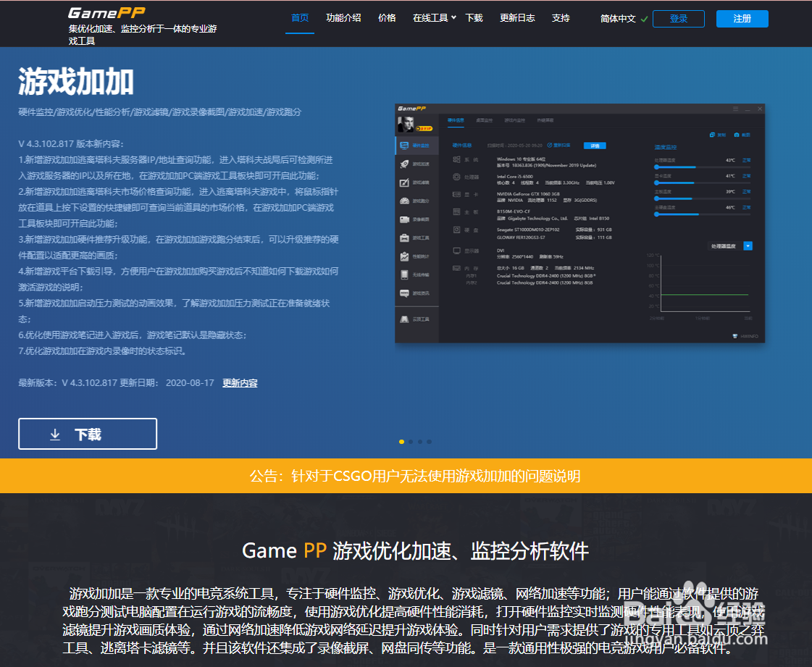Click the avatar in the app preview
The image size is (812, 667).
406,125
